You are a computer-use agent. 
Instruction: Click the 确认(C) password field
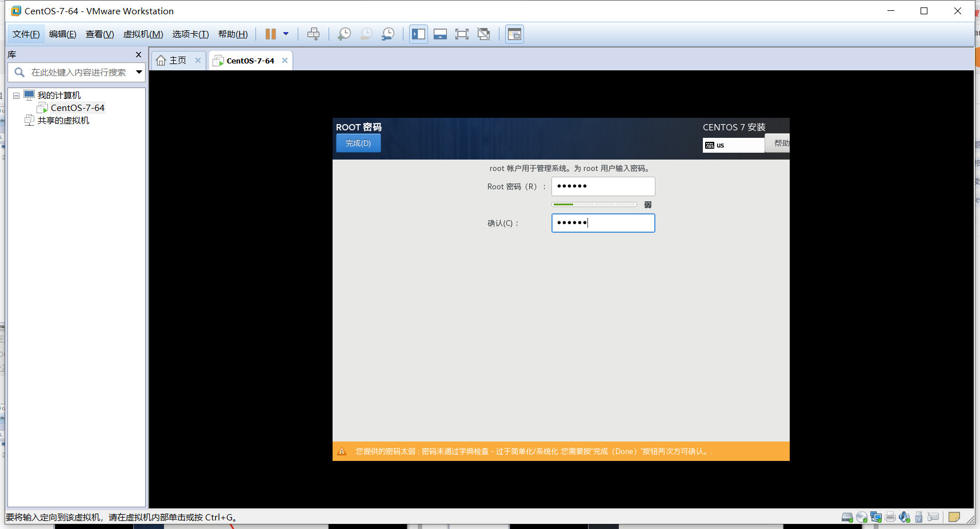(x=603, y=223)
